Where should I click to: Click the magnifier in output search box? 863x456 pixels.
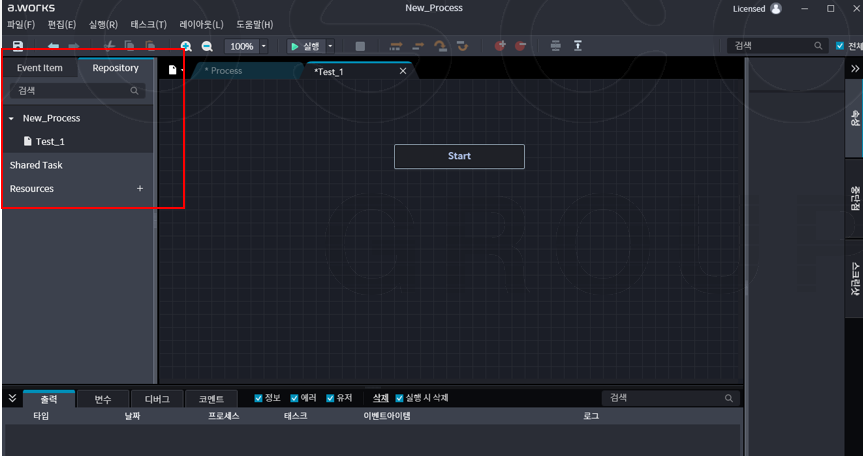(729, 398)
